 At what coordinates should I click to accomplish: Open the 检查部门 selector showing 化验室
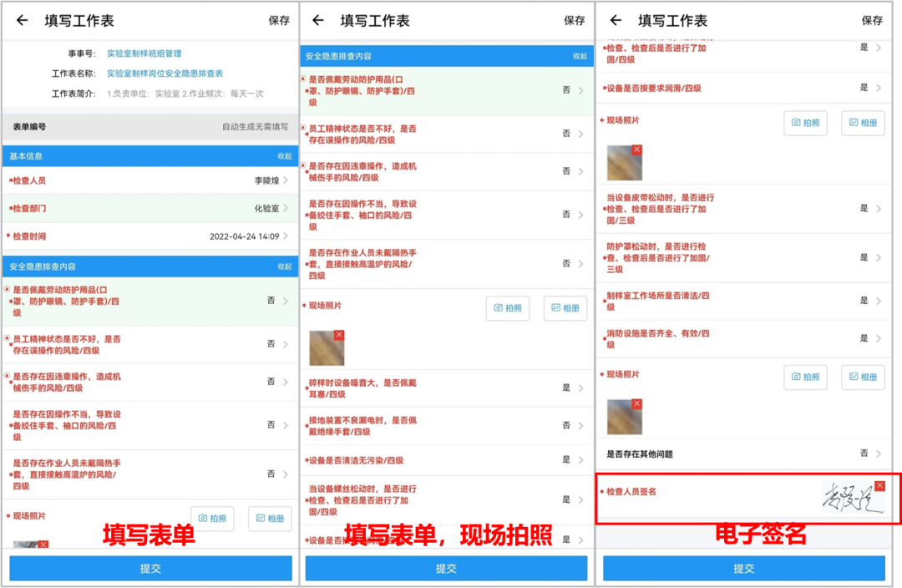(x=271, y=208)
